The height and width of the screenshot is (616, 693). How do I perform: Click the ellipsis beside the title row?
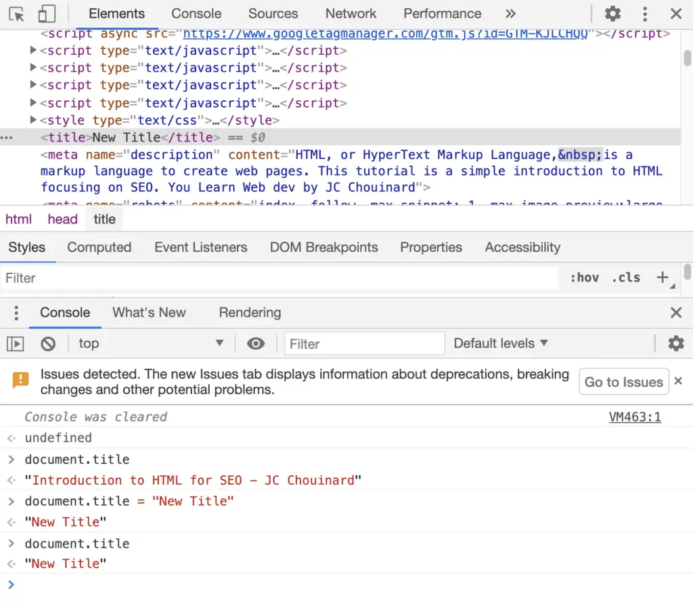click(7, 137)
